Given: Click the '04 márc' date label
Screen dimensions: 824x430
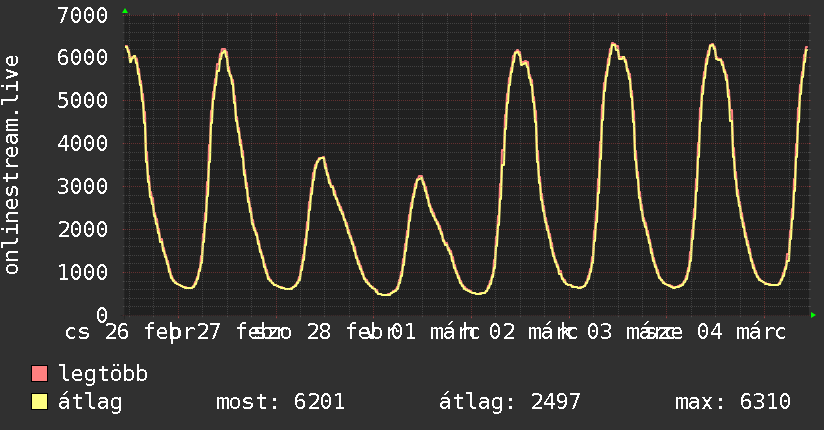Looking at the screenshot, I should pos(741,332).
